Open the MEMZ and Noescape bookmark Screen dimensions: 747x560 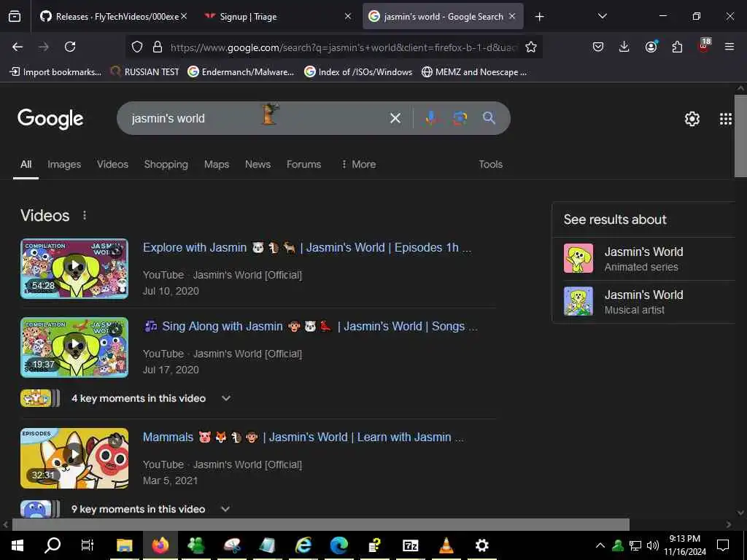pyautogui.click(x=474, y=72)
